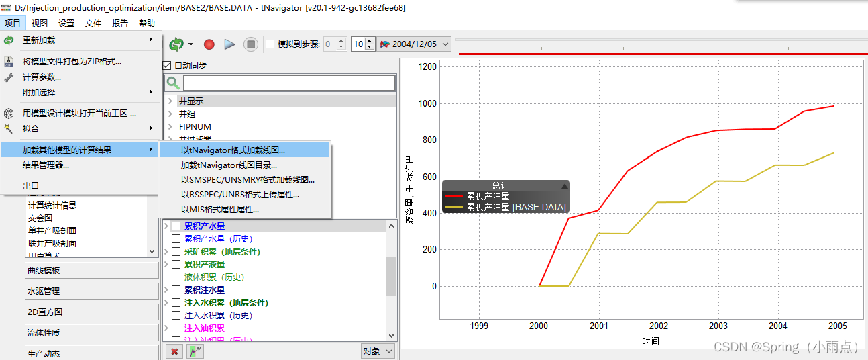
Task: Select 加载其他模型的计算结果 menu entry
Action: click(80, 150)
